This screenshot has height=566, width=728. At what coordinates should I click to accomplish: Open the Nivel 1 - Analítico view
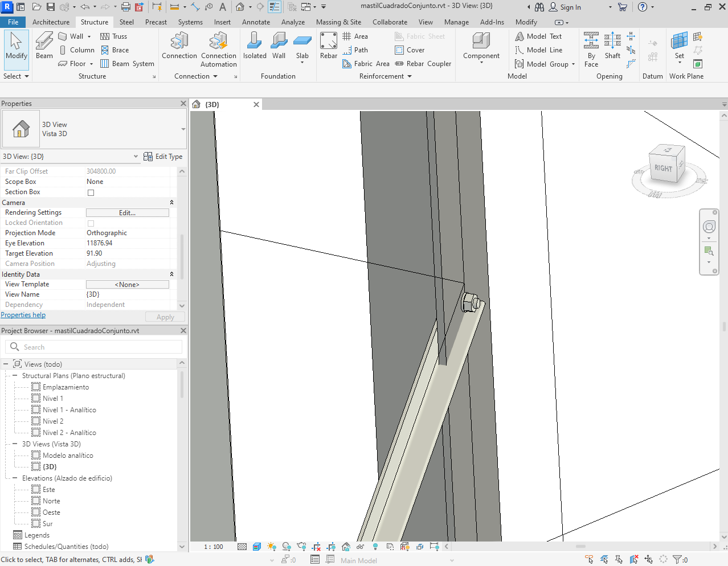tap(69, 410)
